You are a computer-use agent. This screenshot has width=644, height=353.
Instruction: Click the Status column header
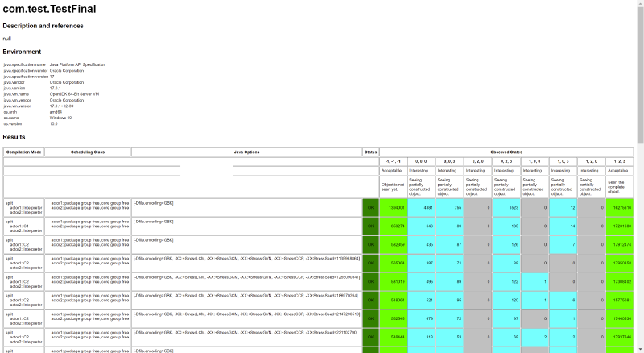click(370, 152)
